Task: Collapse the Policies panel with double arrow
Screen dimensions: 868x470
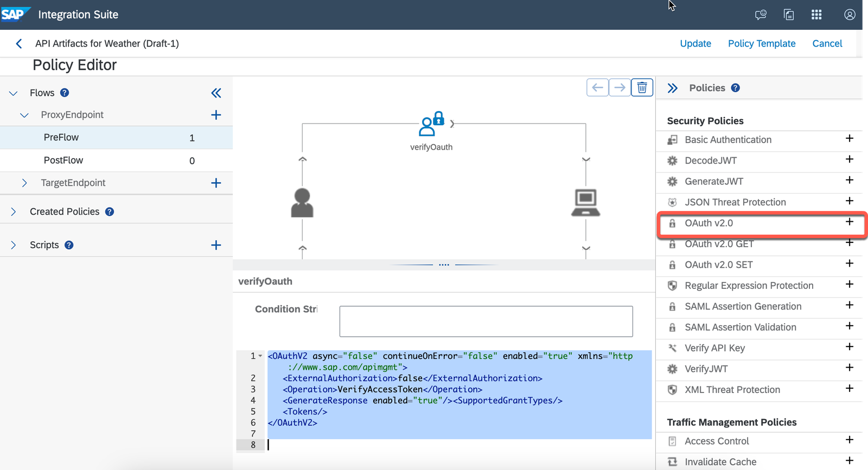Action: coord(673,88)
